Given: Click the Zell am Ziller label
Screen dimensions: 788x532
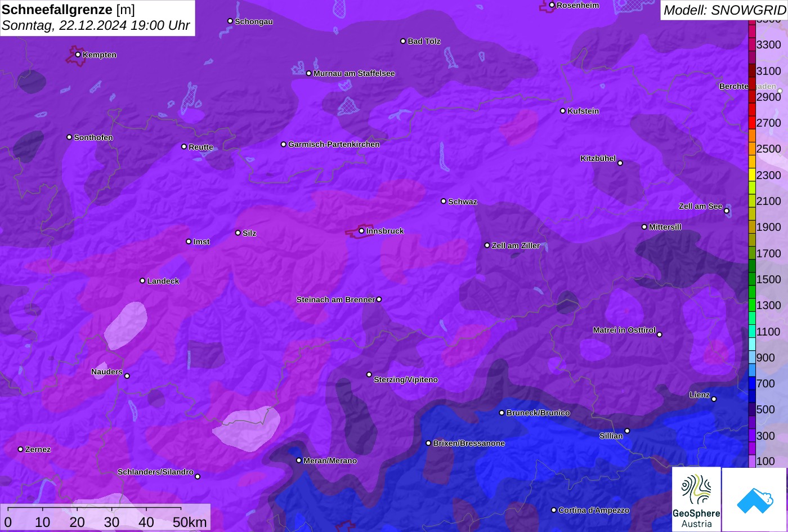Looking at the screenshot, I should pos(516,246).
